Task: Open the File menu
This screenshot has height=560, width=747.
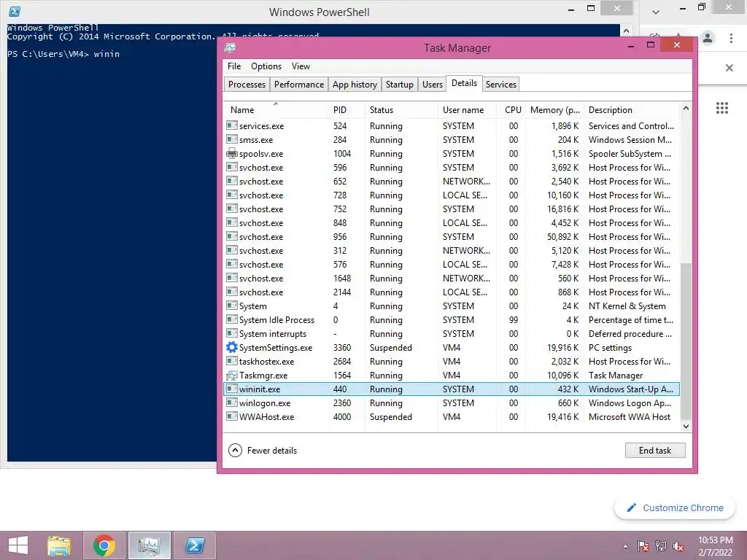Action: [x=234, y=66]
